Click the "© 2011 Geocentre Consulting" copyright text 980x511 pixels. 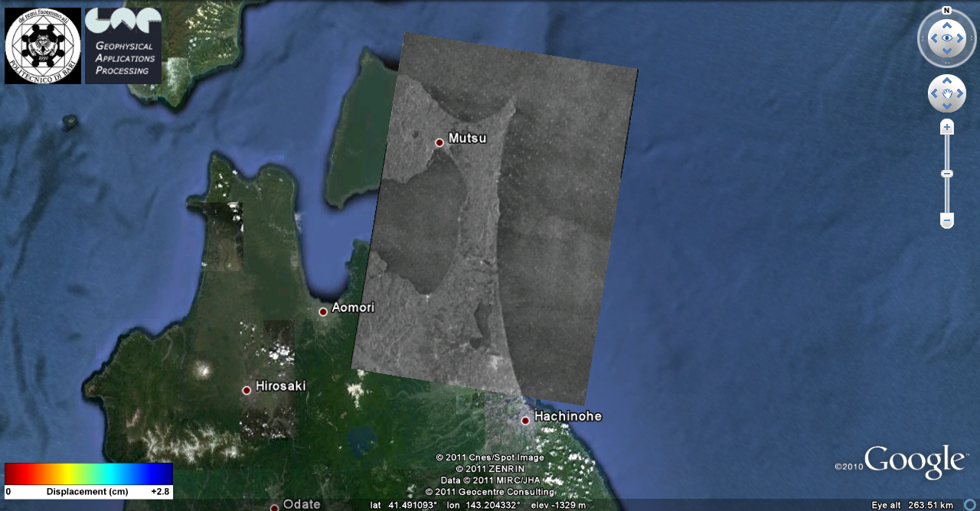click(490, 492)
